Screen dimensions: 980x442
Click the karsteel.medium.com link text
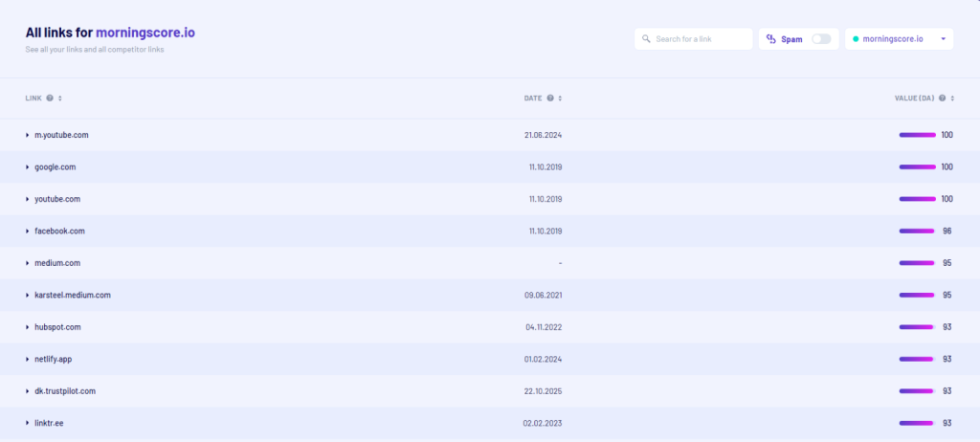click(x=73, y=295)
